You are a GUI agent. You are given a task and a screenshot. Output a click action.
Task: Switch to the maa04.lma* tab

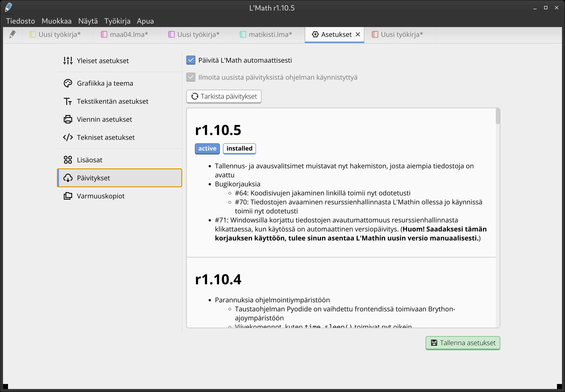127,35
